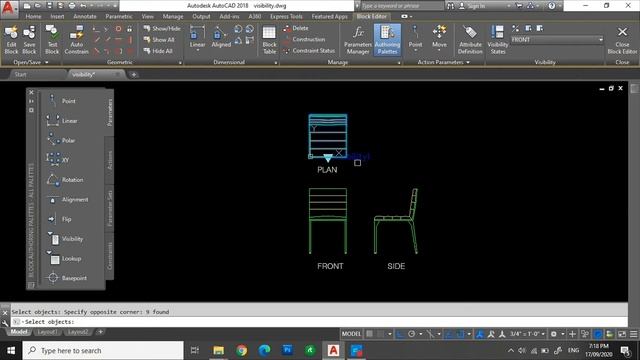Open the Block Table

click(269, 40)
